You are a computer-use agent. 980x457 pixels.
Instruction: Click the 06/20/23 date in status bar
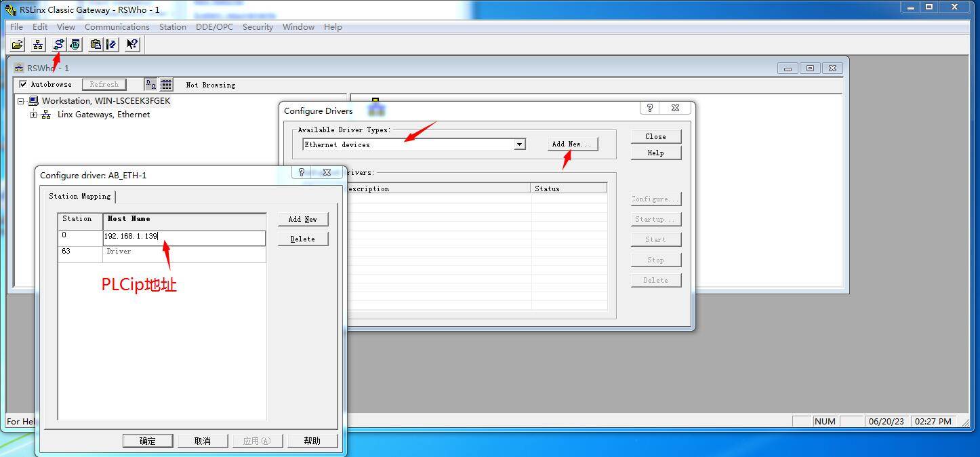[886, 421]
